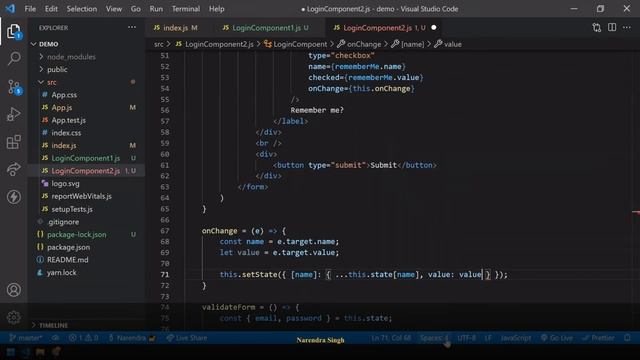Open the Go menu
640x360 pixels.
click(136, 9)
